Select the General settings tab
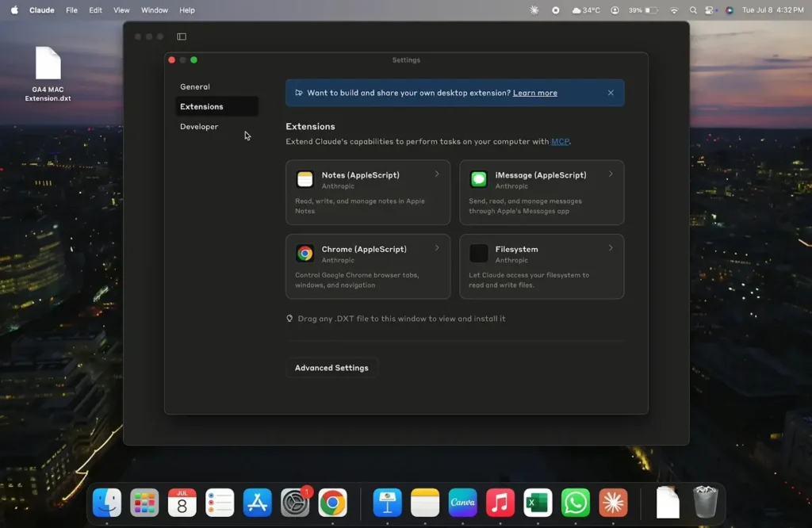812x528 pixels. pos(217,86)
